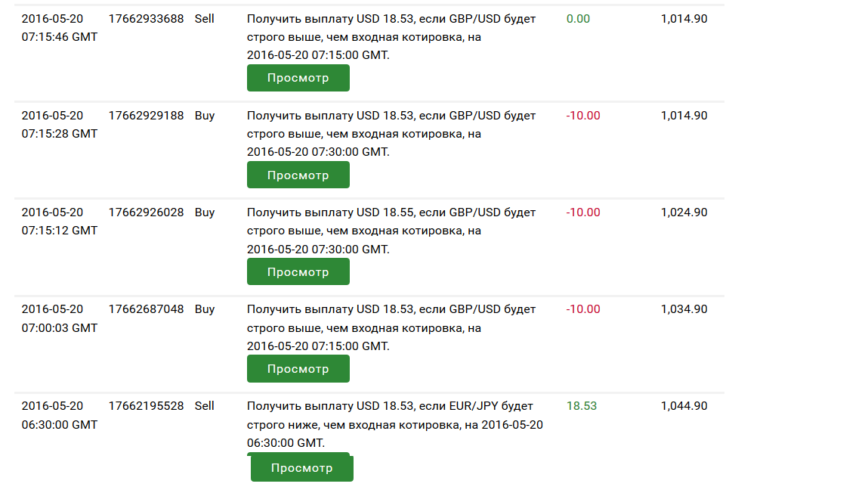The width and height of the screenshot is (868, 493).
Task: Open Просмотр for transaction 17662929188
Action: pos(298,175)
